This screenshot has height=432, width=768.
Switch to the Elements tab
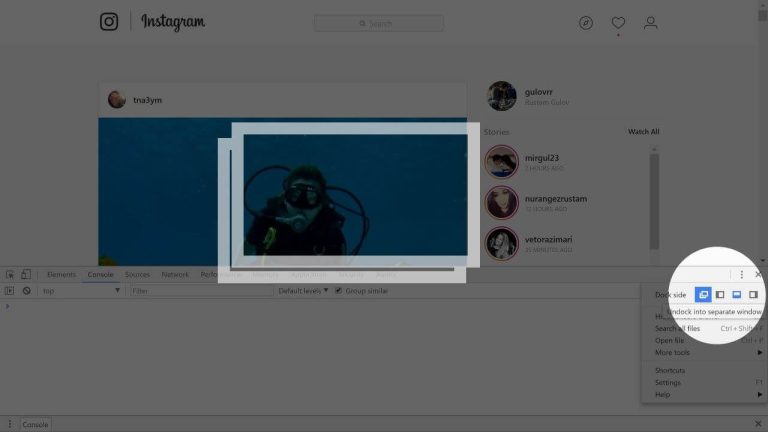pyautogui.click(x=61, y=275)
